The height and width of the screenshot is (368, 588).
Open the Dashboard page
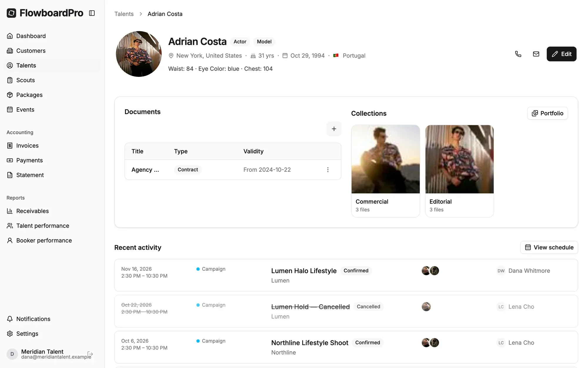pos(52,36)
